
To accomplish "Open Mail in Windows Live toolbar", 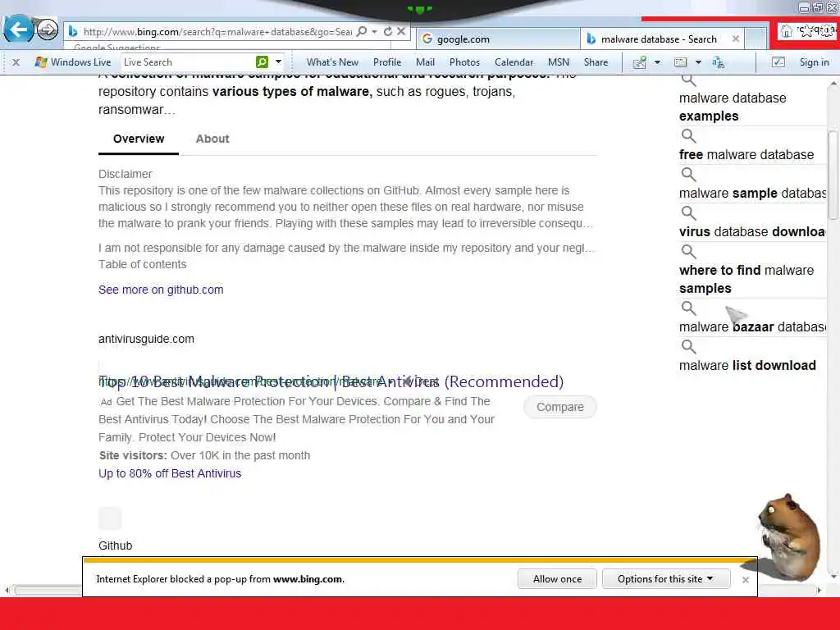I will click(x=425, y=62).
